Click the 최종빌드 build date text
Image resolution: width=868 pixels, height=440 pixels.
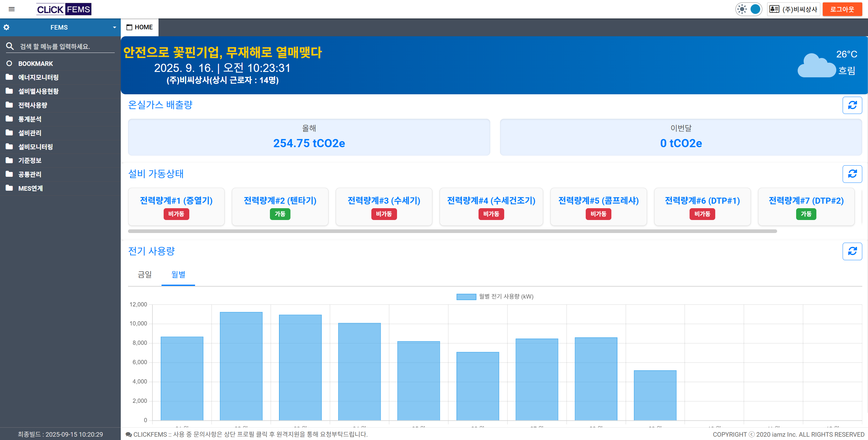60,434
